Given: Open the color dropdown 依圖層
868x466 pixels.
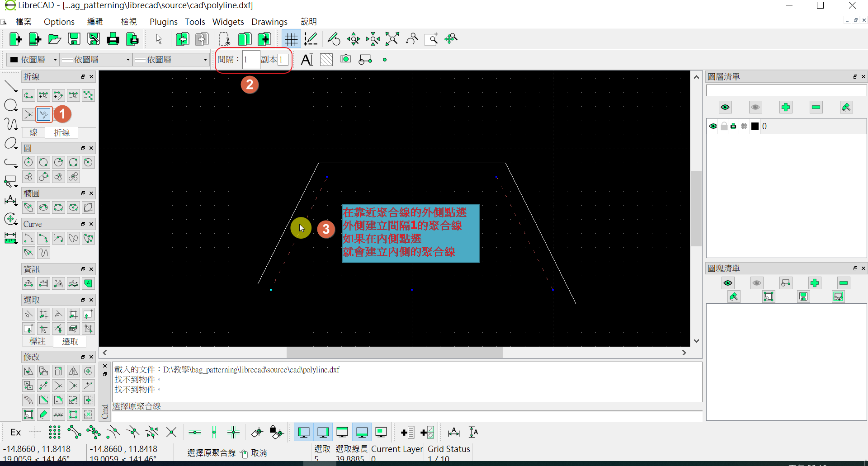Looking at the screenshot, I should (33, 60).
